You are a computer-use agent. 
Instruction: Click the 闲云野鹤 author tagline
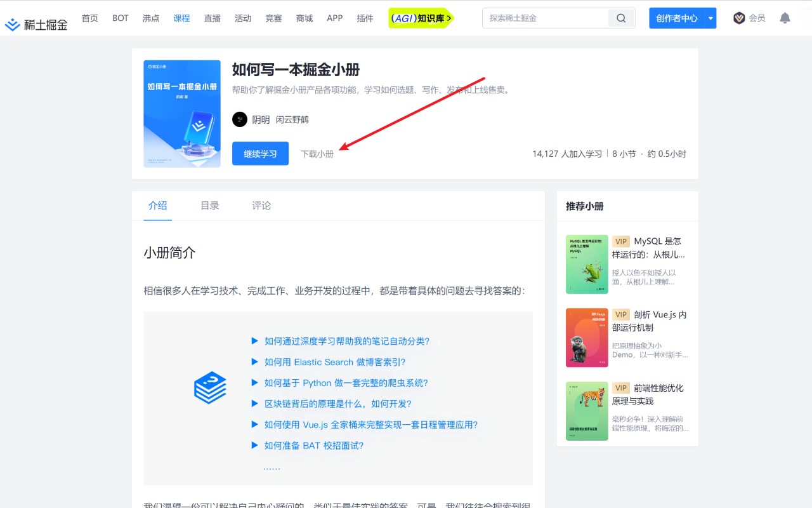click(x=292, y=119)
